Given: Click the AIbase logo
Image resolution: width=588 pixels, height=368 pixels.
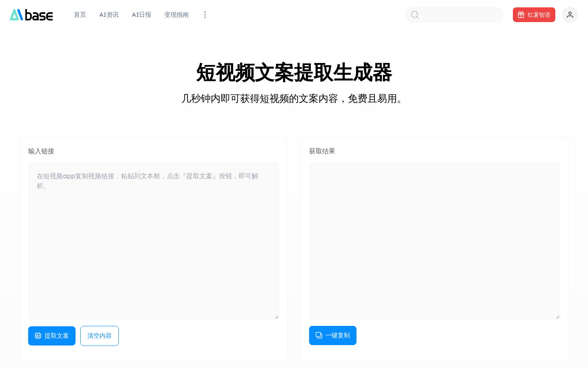Looking at the screenshot, I should pos(31,15).
